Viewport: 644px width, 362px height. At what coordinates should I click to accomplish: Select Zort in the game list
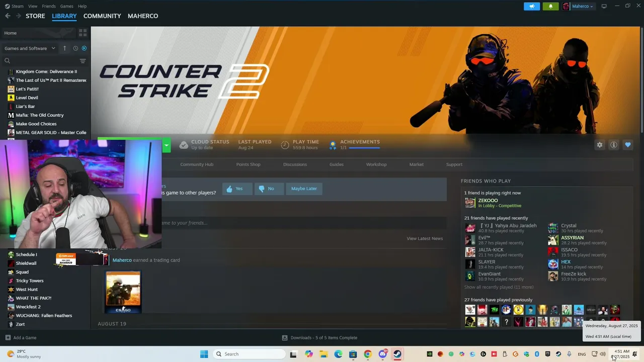click(20, 324)
